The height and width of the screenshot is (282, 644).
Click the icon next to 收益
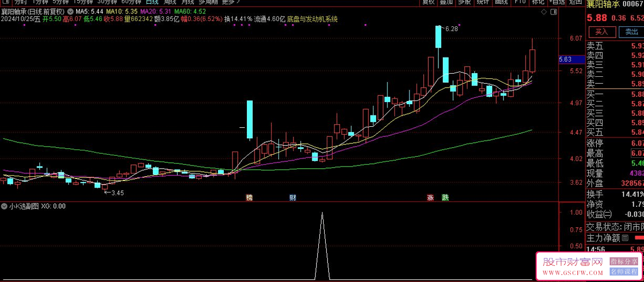coord(608,215)
